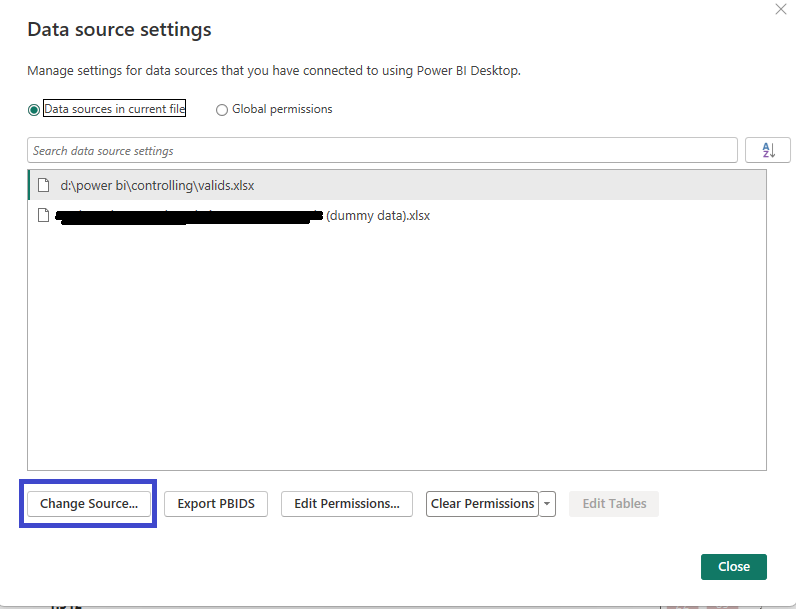Select the (dummy data).xlsx data source
The width and height of the screenshot is (796, 609).
397,215
